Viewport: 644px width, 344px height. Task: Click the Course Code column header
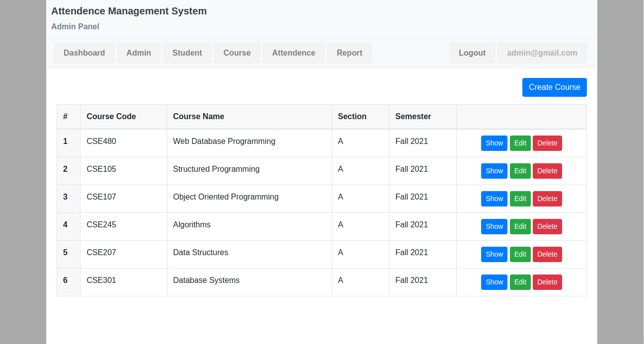tap(111, 117)
